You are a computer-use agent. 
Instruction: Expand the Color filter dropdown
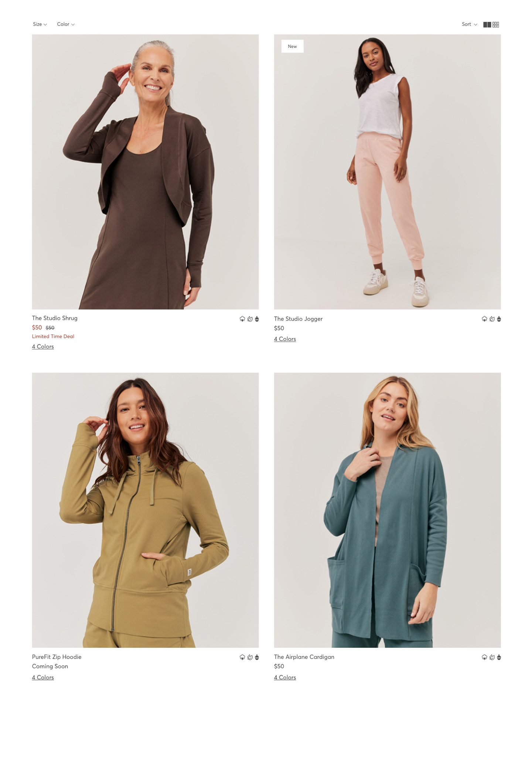click(x=66, y=24)
